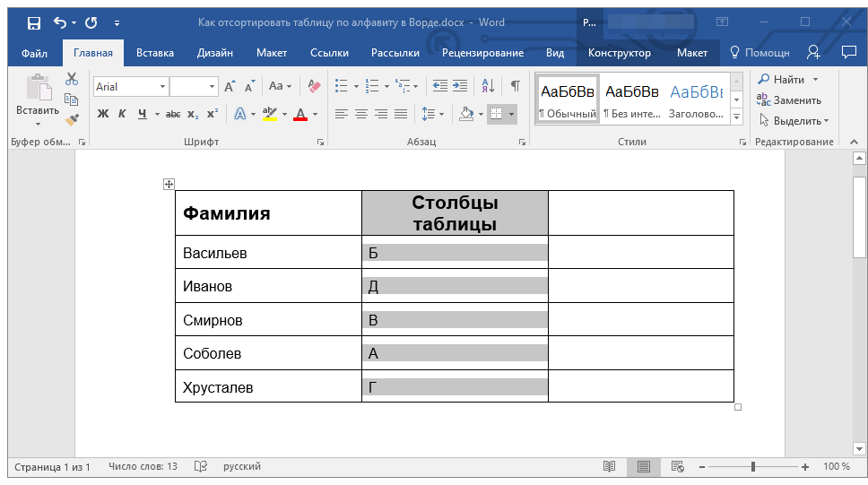868x485 pixels.
Task: Switch to Read Mode view
Action: tap(609, 467)
